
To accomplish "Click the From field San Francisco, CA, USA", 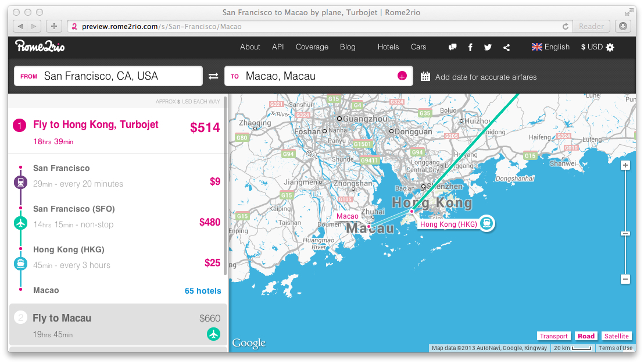I will [x=109, y=76].
